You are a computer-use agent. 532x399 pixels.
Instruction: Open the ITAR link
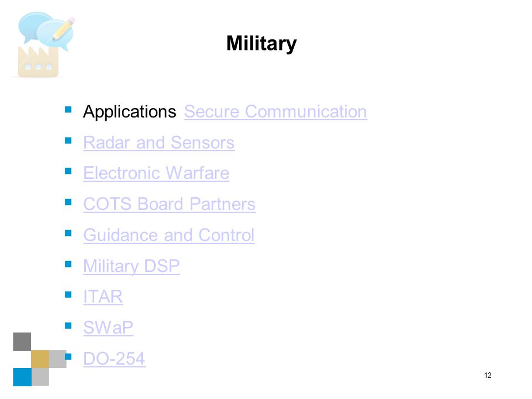pos(103,297)
